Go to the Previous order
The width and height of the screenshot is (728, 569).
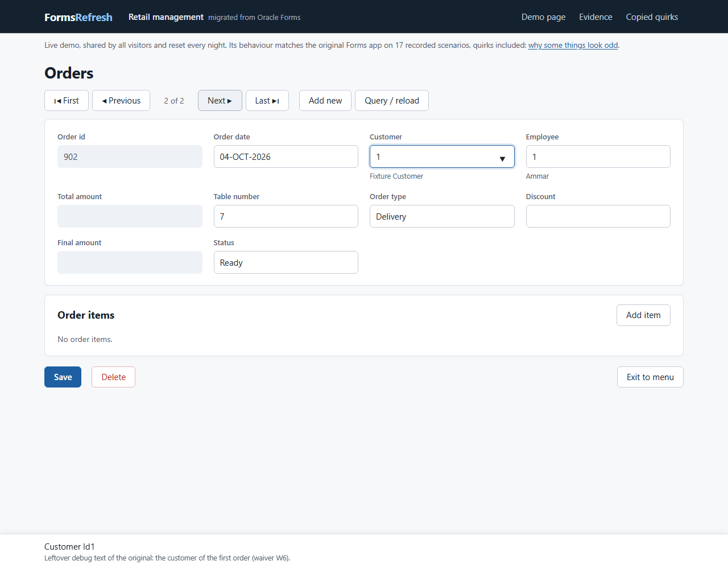coord(121,101)
